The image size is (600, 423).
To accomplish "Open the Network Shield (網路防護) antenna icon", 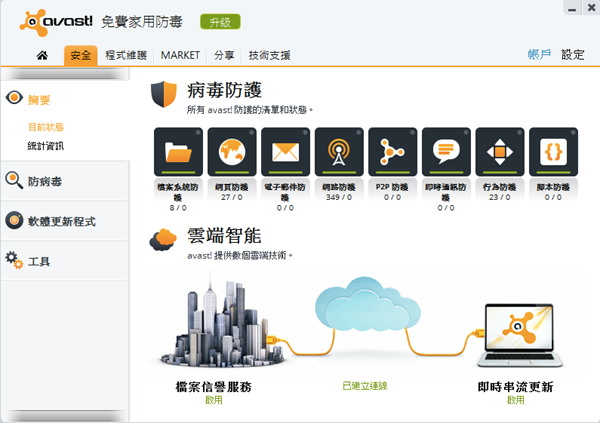I will 339,152.
